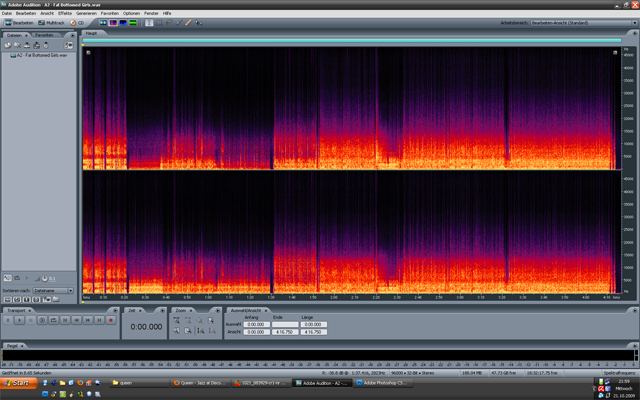640x400 pixels.
Task: Select the Haupt tab
Action: point(91,33)
